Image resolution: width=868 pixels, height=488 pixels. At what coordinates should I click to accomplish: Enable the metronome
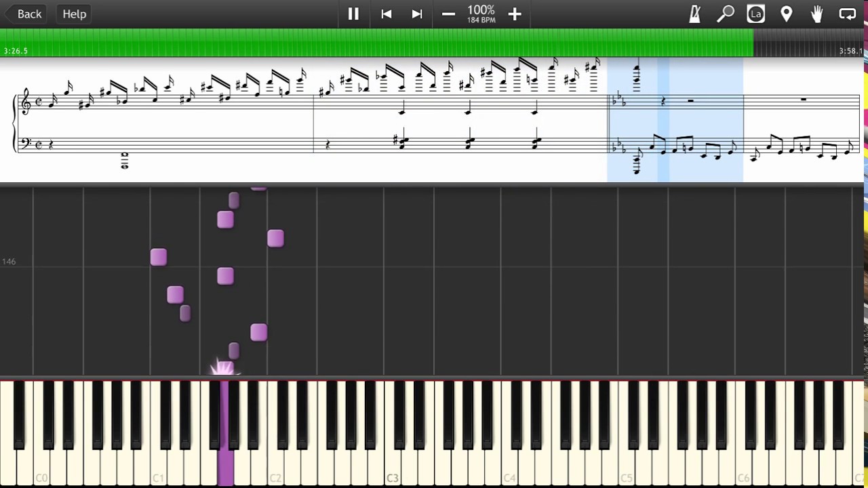coord(694,14)
